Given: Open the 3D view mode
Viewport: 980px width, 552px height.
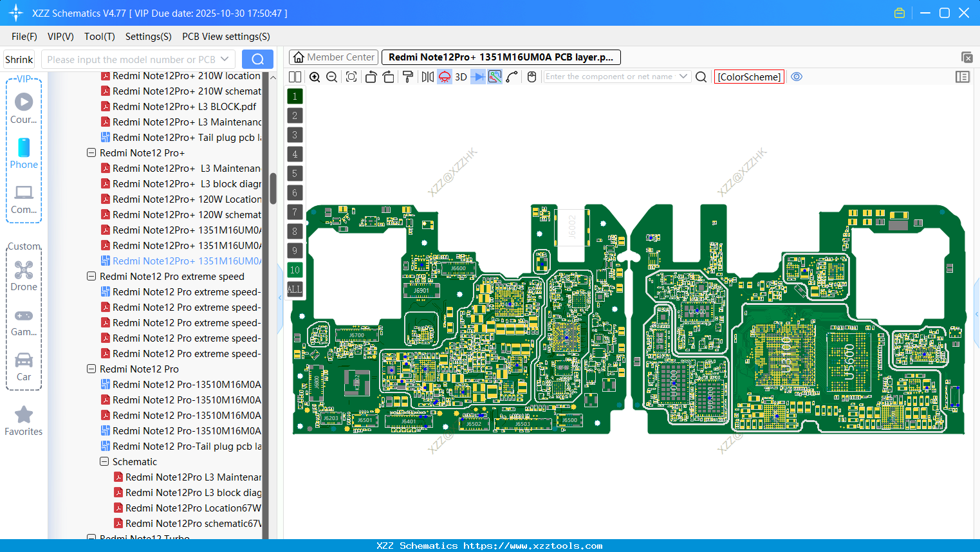Looking at the screenshot, I should coord(460,77).
